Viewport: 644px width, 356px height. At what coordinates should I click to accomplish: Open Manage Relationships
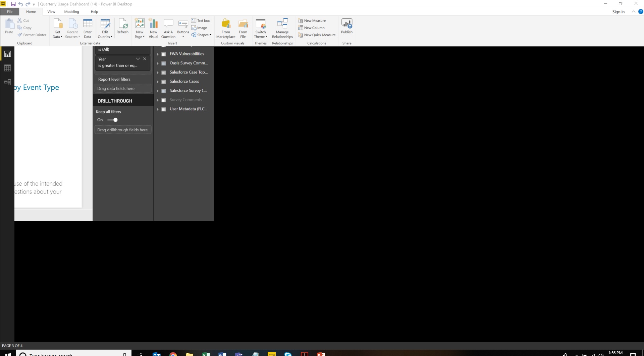pos(282,29)
